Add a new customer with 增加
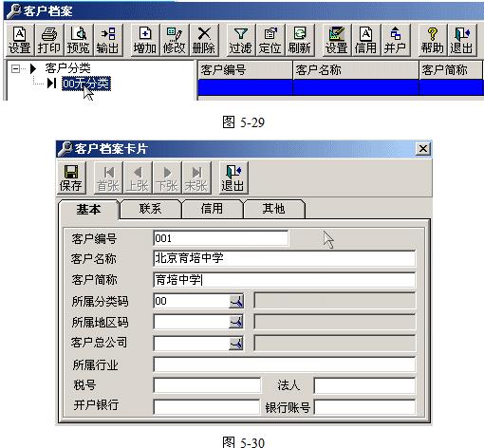The width and height of the screenshot is (484, 448). pos(144,41)
